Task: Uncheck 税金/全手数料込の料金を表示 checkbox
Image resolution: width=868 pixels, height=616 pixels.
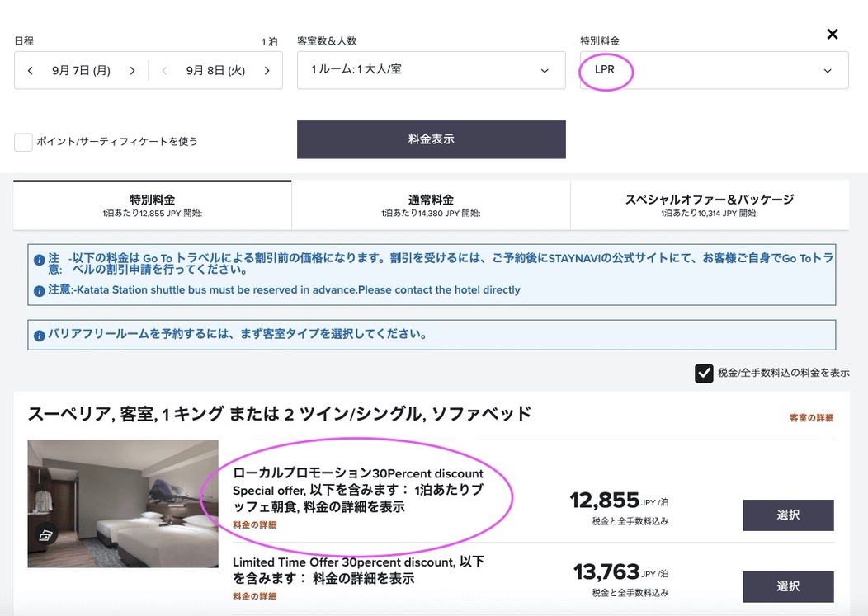Action: coord(704,374)
